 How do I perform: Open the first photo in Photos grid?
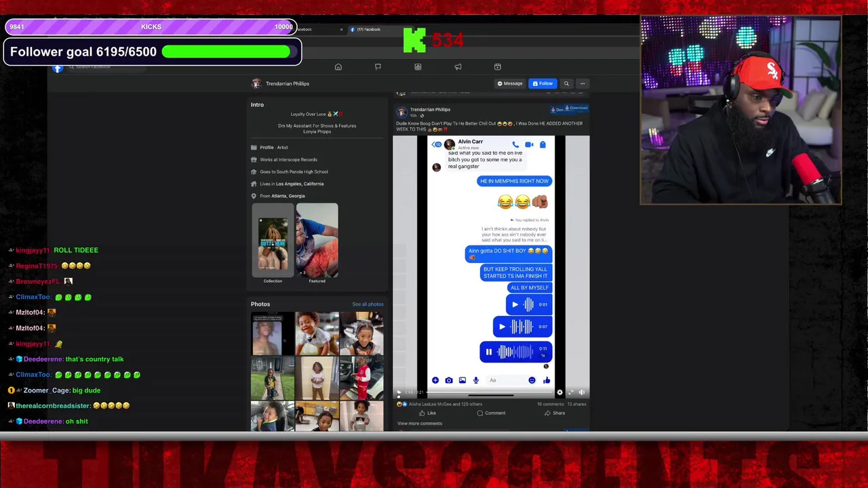pos(272,333)
